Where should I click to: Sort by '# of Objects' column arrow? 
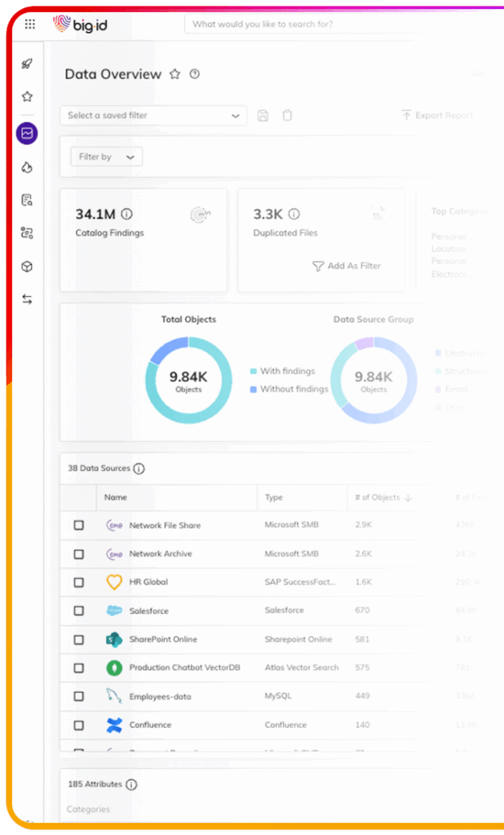pos(408,497)
